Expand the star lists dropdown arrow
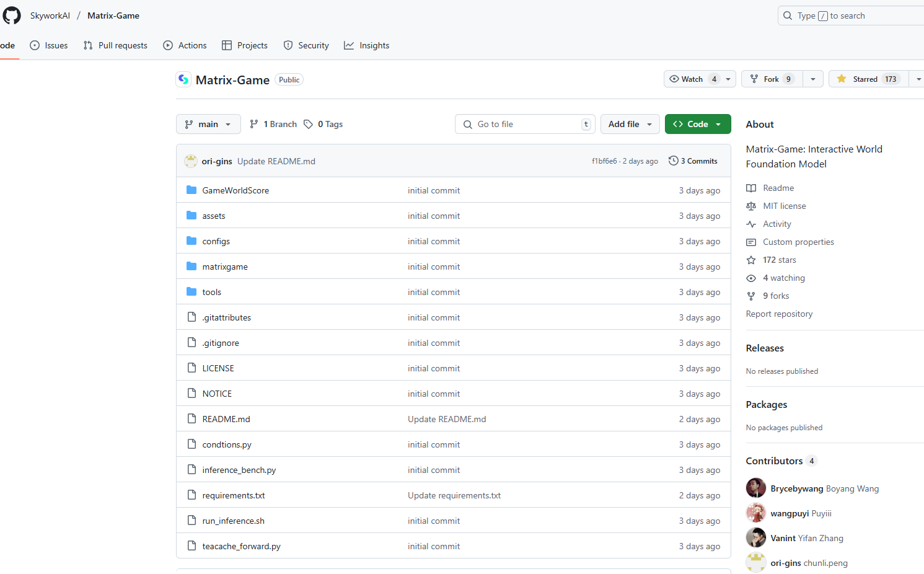The image size is (924, 574). [917, 79]
